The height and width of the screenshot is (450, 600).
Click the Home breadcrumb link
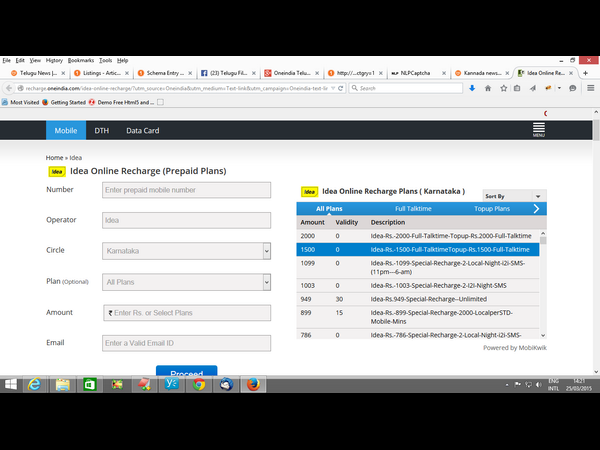tap(54, 158)
